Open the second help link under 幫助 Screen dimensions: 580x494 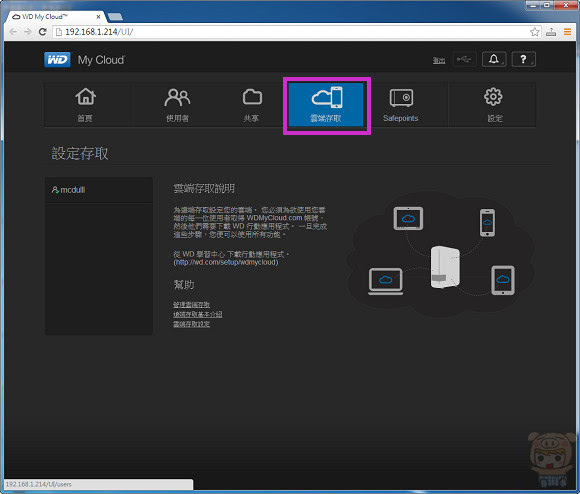click(x=198, y=314)
